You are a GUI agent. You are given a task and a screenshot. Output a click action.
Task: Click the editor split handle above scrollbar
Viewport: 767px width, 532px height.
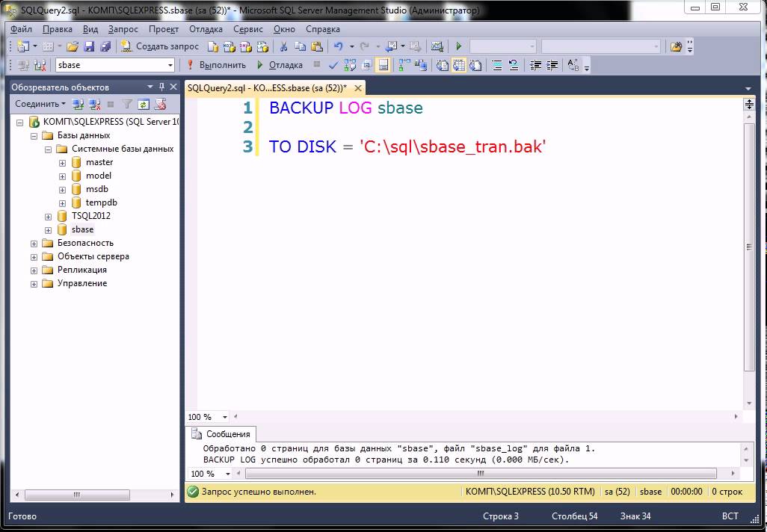tap(749, 104)
